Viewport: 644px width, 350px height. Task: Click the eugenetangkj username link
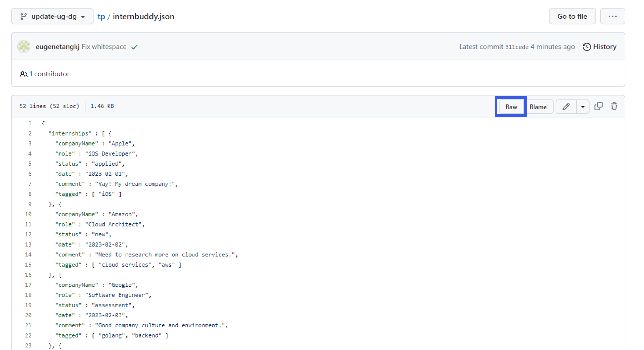pyautogui.click(x=56, y=47)
